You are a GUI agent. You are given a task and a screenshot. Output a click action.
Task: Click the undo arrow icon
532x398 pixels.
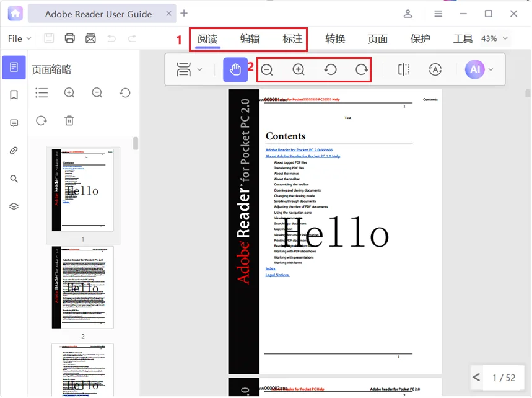(x=111, y=38)
